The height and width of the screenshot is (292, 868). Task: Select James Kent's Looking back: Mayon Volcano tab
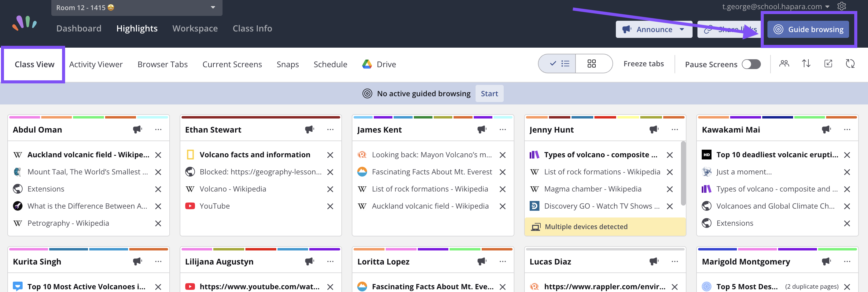[x=432, y=155]
